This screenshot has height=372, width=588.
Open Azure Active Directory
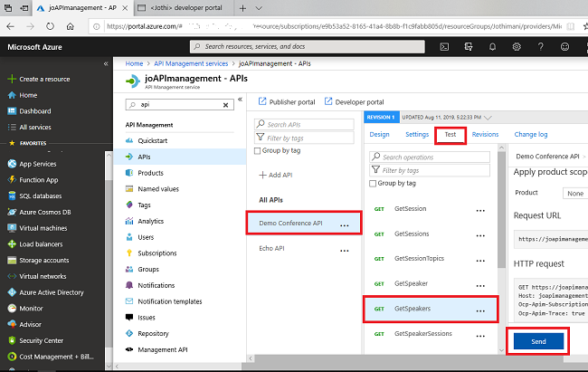(51, 292)
